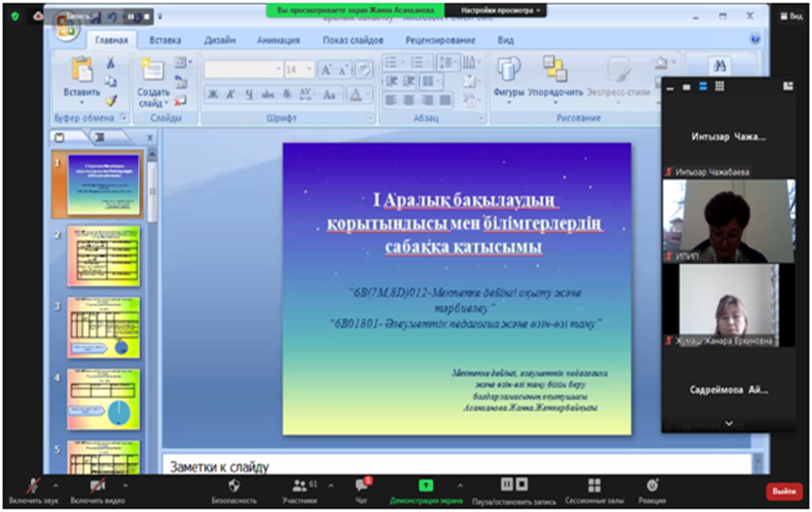Click the Упорядочить arrange icon

(555, 69)
